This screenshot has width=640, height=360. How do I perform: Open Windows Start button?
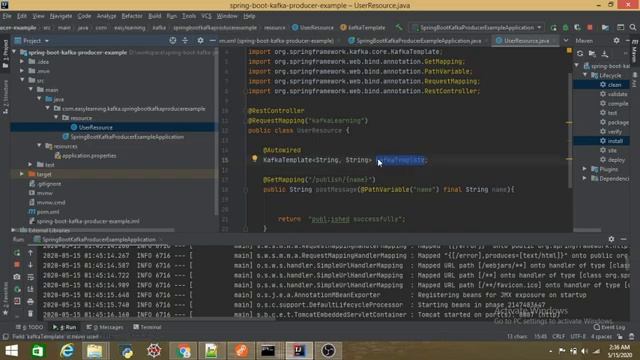[x=11, y=351]
